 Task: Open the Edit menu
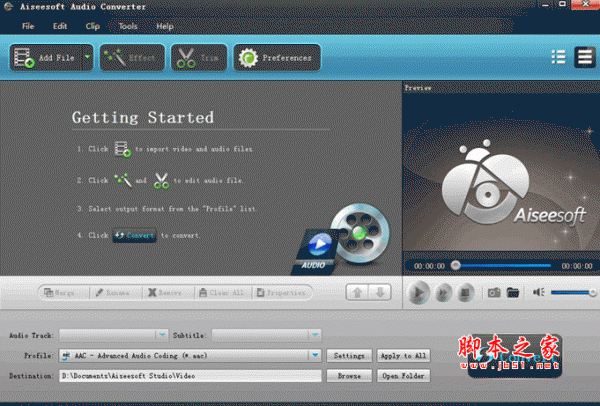(x=60, y=26)
